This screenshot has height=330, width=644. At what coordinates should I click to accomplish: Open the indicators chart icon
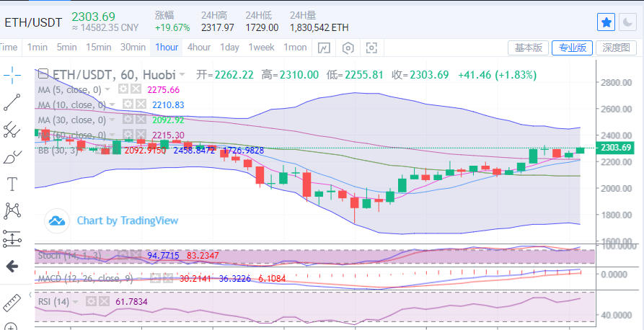tap(324, 48)
